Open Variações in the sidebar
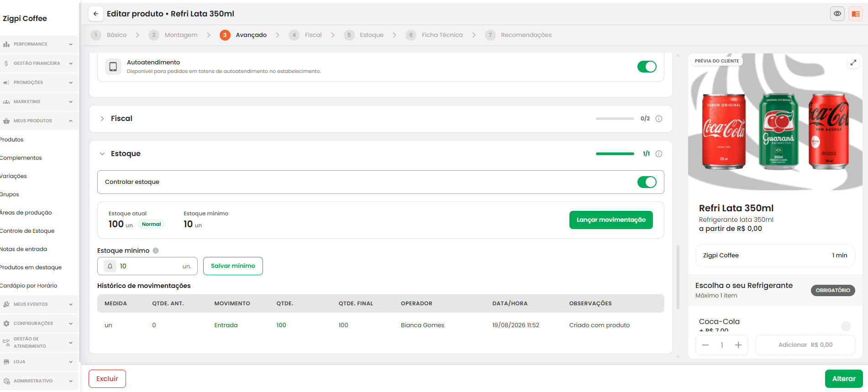This screenshot has width=868, height=392. [14, 176]
